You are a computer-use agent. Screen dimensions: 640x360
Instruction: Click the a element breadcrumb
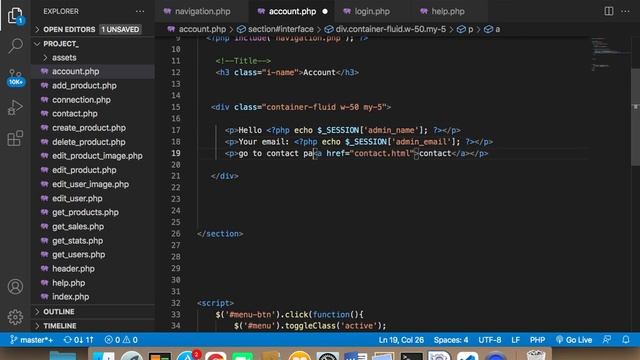click(492, 29)
